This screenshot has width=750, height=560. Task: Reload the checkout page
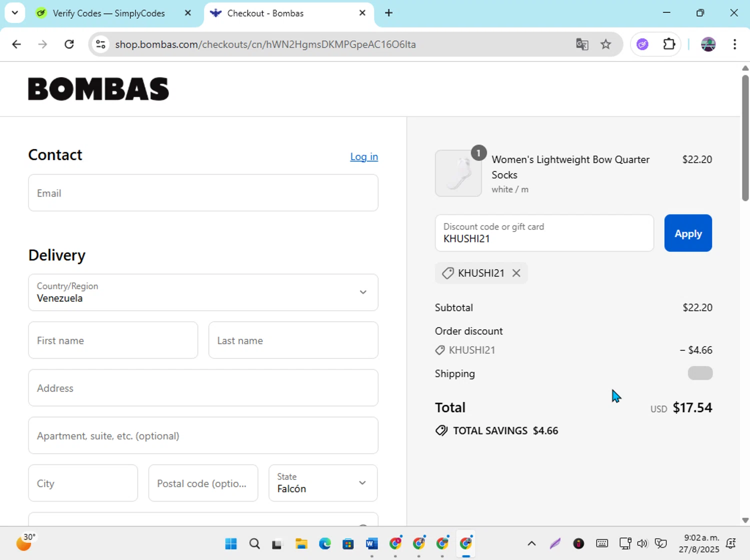click(69, 44)
